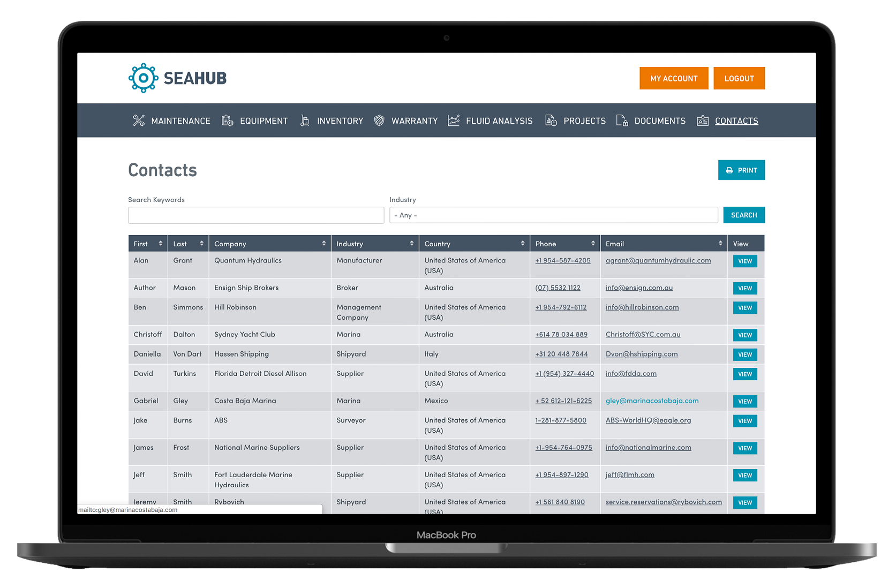The image size is (896, 588).
Task: Email Christoff@SYC.com.au
Action: [x=643, y=334]
